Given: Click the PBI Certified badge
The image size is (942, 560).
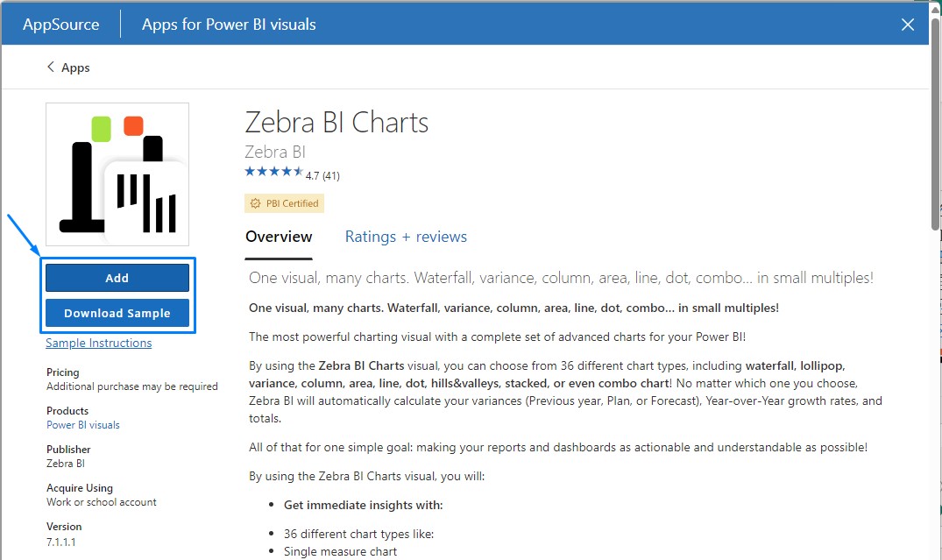Looking at the screenshot, I should pyautogui.click(x=284, y=202).
